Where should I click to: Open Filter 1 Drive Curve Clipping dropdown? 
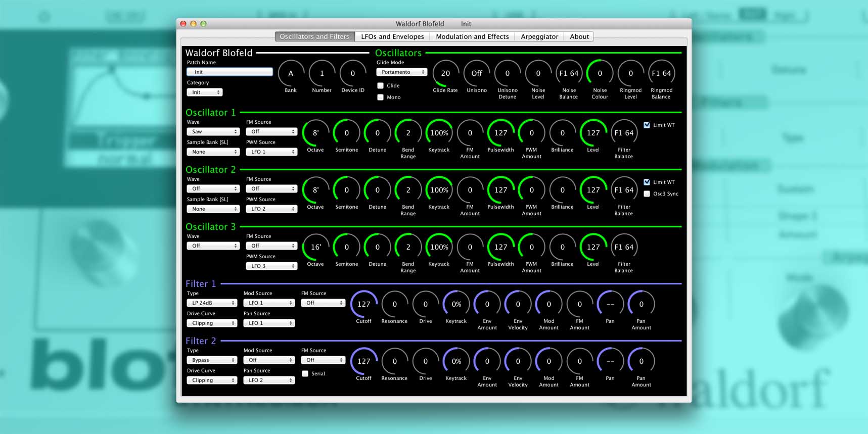[212, 323]
